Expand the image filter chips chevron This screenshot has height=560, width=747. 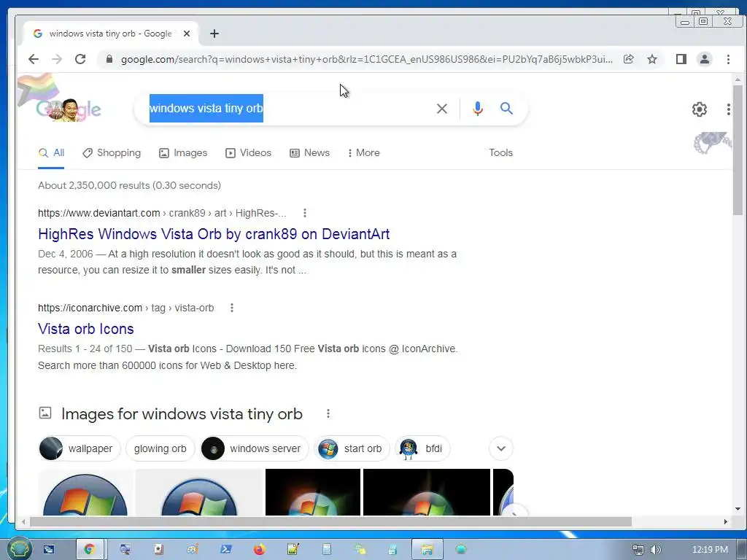point(501,448)
